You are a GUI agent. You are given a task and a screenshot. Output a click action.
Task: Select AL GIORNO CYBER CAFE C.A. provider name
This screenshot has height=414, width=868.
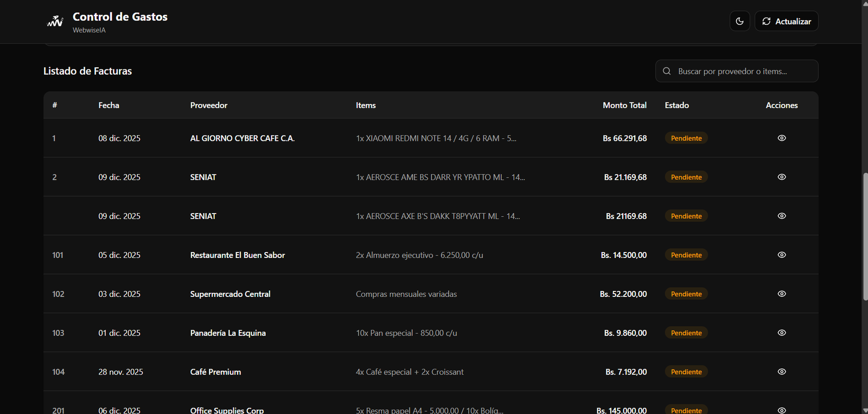242,138
